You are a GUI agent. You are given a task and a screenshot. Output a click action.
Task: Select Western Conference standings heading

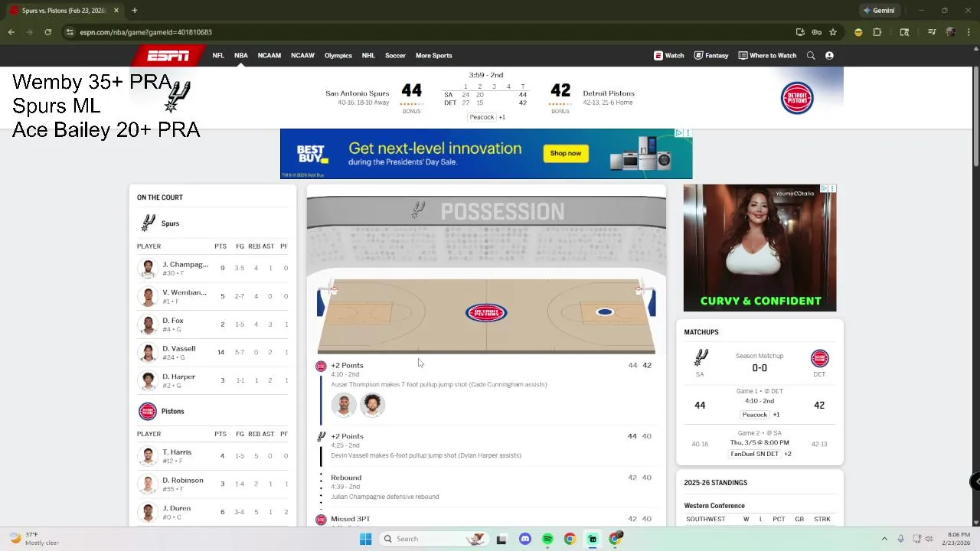click(714, 506)
